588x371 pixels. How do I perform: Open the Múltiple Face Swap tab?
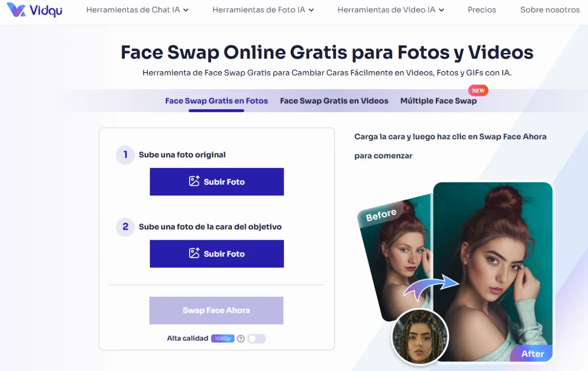(439, 101)
